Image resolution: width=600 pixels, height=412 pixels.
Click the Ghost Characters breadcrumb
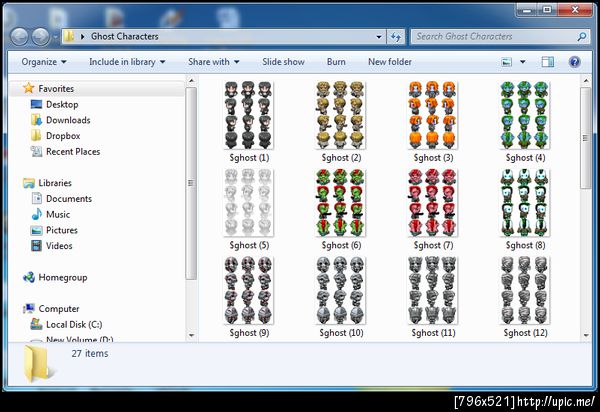(125, 37)
